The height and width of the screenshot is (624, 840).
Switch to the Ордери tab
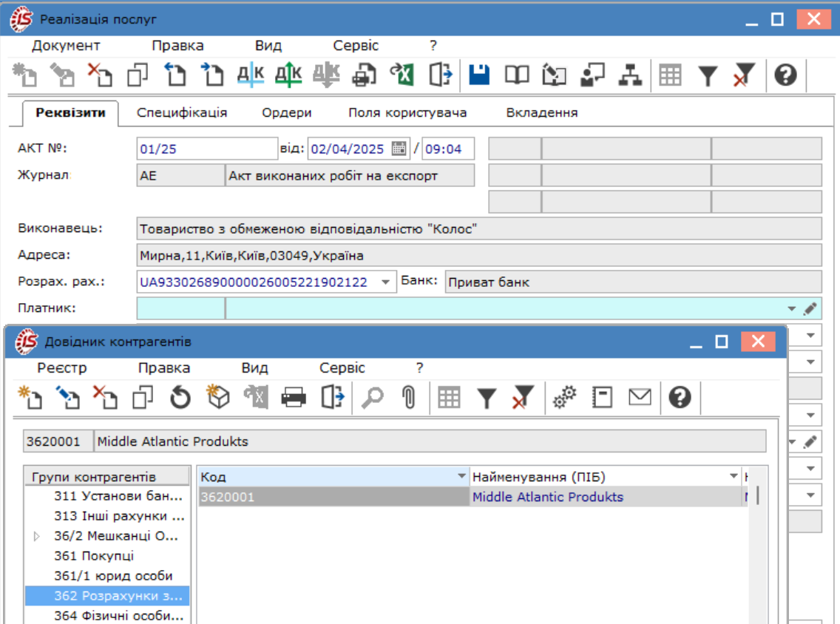287,113
